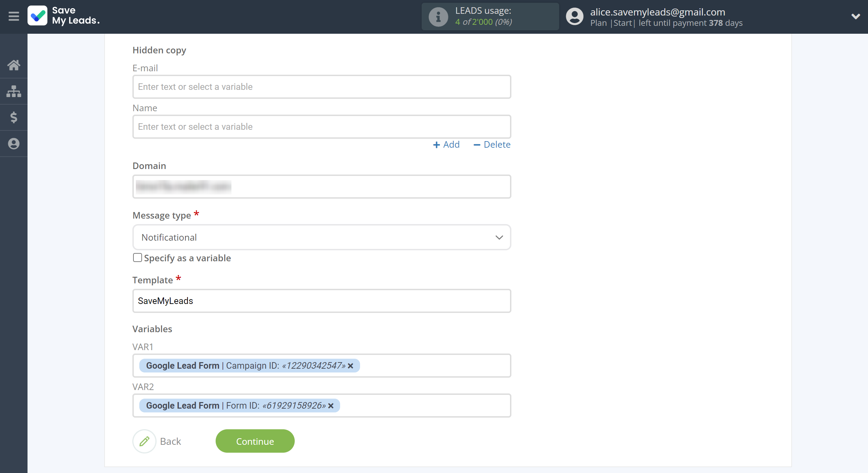Open the hamburger menu

pos(14,16)
